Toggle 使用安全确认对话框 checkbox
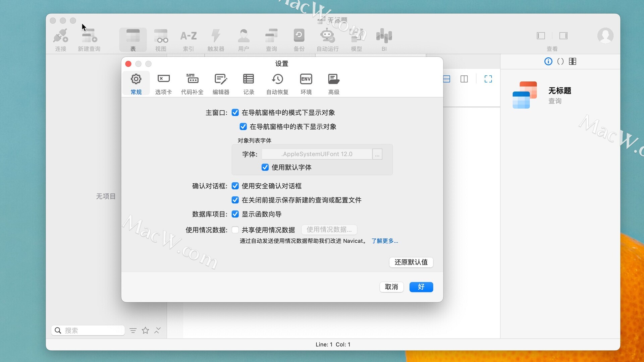The image size is (644, 362). 235,186
